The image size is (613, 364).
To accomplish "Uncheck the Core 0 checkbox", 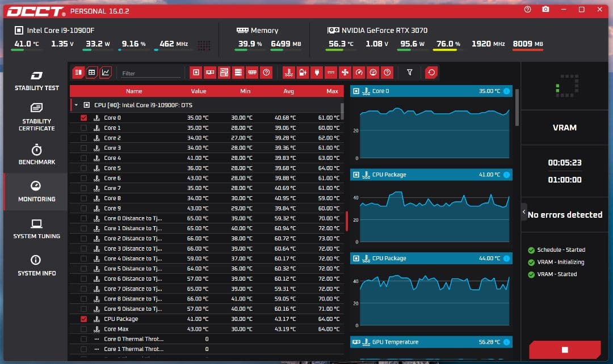I will 84,118.
